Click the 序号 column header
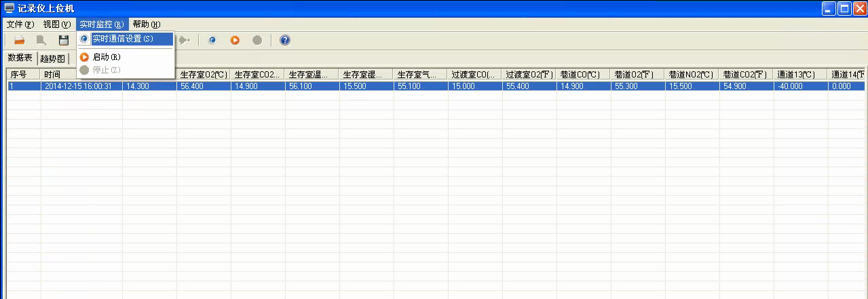The image size is (868, 299). pyautogui.click(x=24, y=74)
